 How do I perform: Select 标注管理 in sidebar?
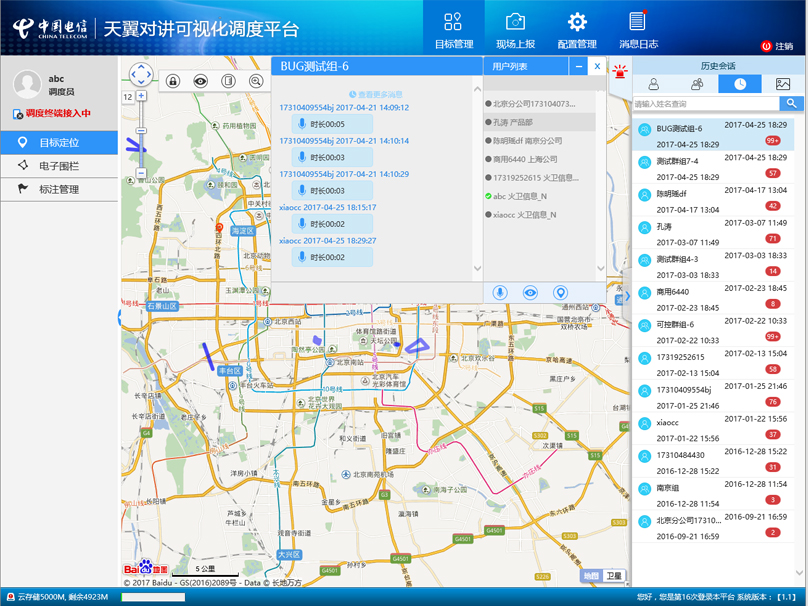[59, 190]
